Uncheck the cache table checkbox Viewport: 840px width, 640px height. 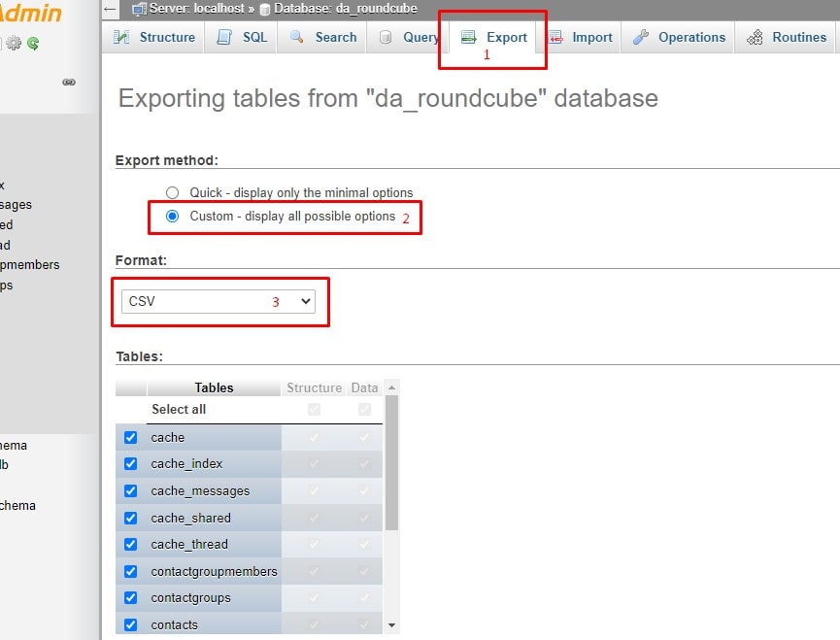click(x=131, y=438)
